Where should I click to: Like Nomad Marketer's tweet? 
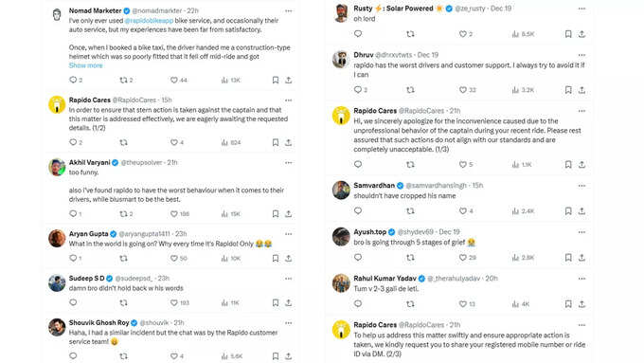coord(174,81)
